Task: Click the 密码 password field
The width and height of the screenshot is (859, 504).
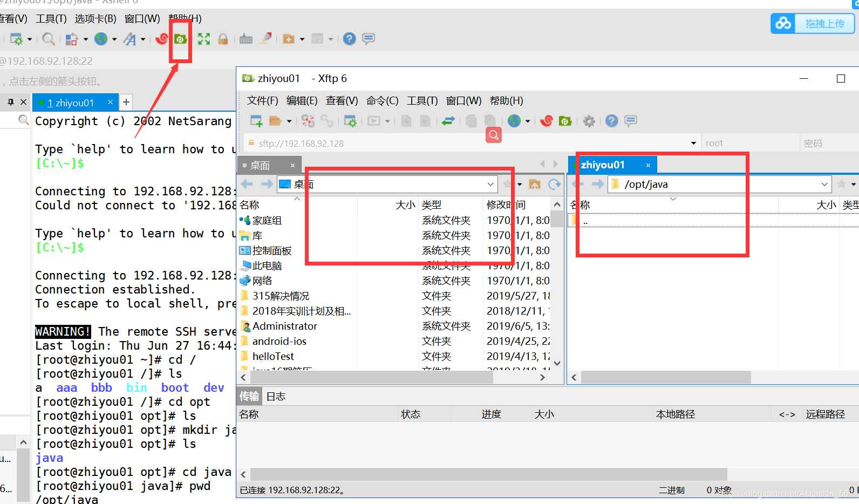Action: tap(829, 144)
